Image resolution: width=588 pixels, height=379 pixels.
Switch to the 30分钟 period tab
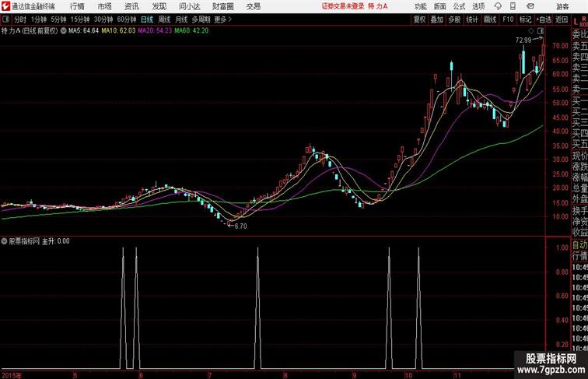103,19
